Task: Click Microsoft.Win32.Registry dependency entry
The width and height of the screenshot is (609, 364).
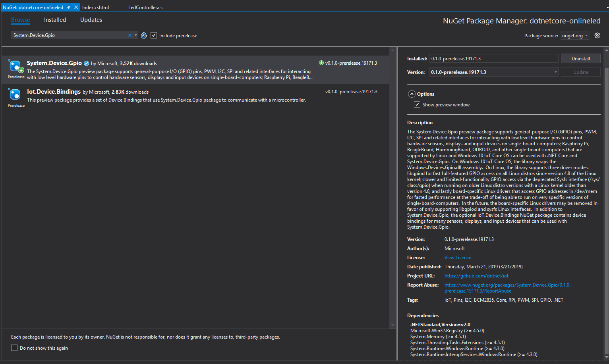Action: coord(447,331)
